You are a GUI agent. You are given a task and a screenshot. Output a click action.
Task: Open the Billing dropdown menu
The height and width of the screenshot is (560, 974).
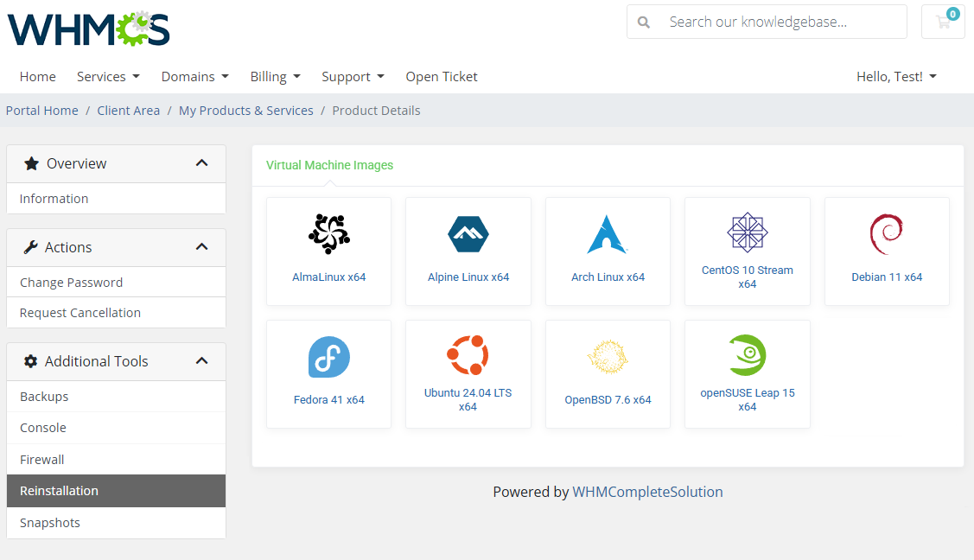pos(275,76)
